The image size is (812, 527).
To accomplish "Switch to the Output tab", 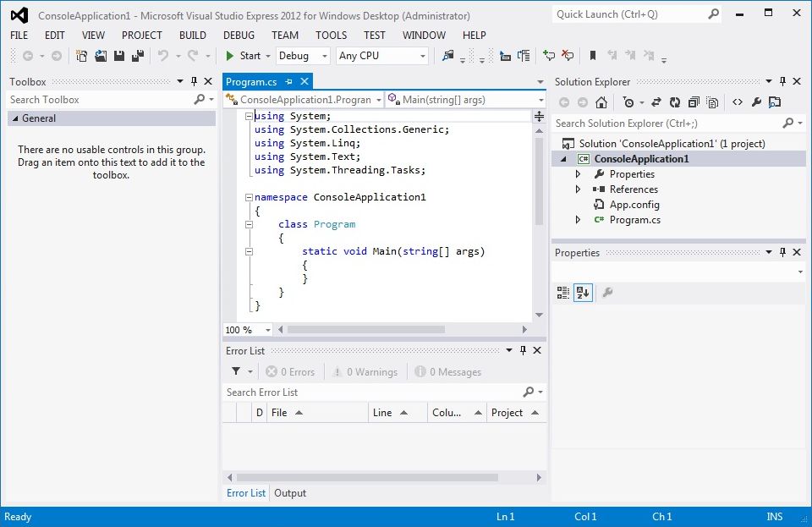I will pos(290,493).
